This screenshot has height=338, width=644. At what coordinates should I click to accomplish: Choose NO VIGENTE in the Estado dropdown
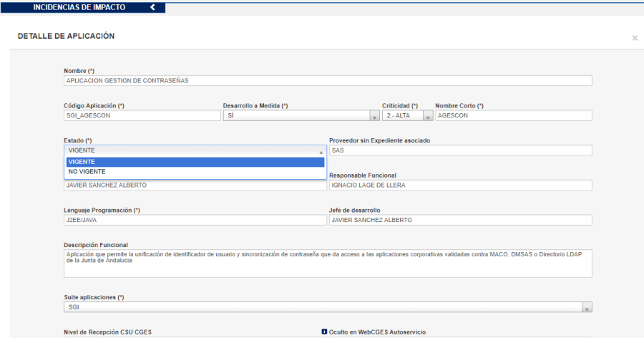(195, 172)
